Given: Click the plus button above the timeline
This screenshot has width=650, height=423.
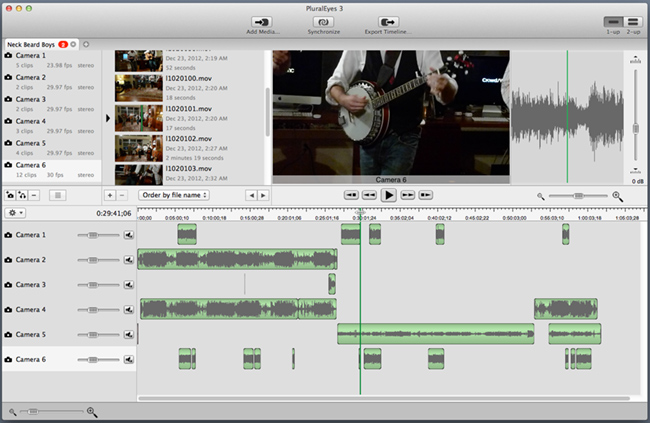Looking at the screenshot, I should [x=109, y=195].
